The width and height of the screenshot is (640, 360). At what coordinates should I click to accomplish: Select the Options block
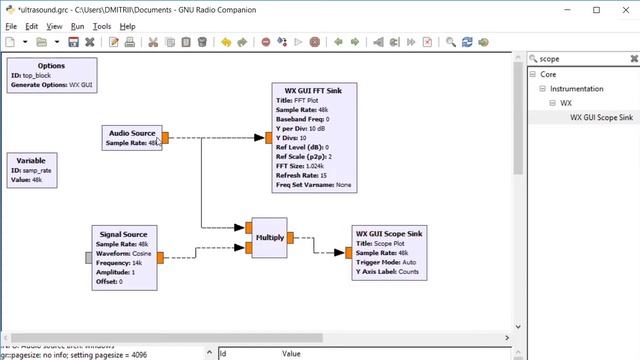(x=52, y=75)
